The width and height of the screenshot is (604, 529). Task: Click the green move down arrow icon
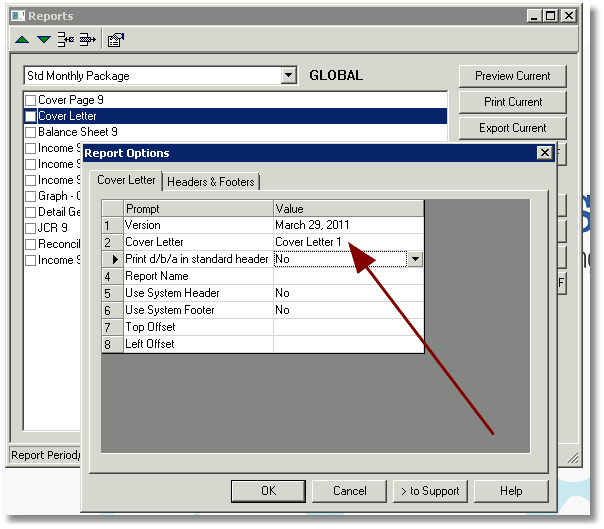point(44,39)
